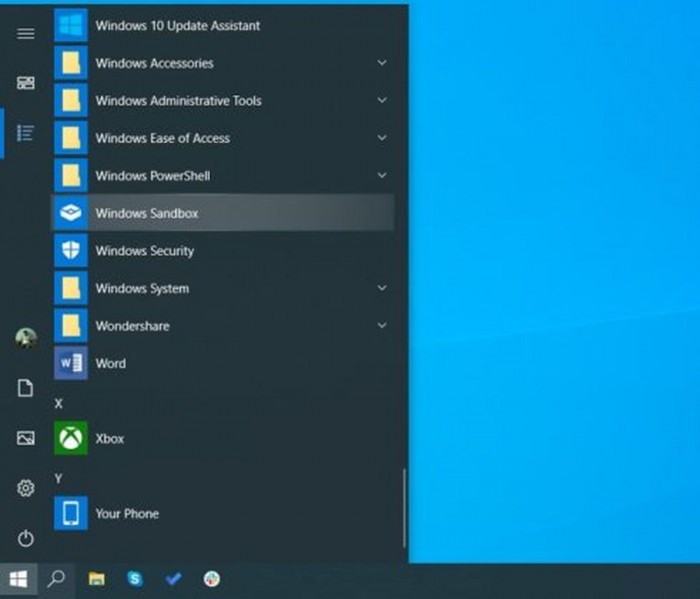
Task: Click the Windows Start button
Action: click(x=18, y=579)
